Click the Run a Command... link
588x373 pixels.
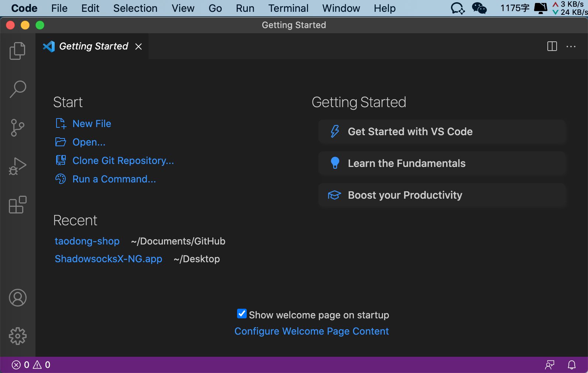point(114,179)
